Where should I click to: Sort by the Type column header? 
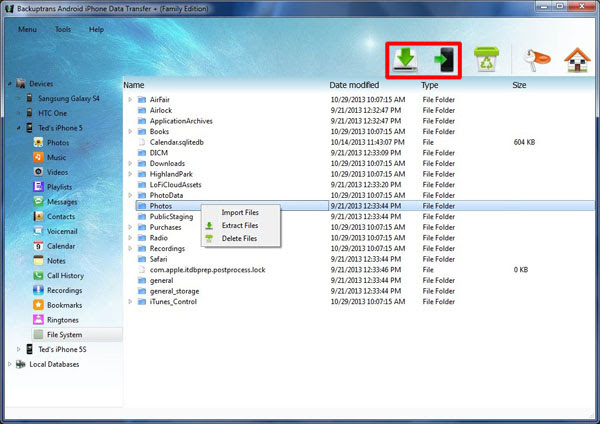point(429,85)
